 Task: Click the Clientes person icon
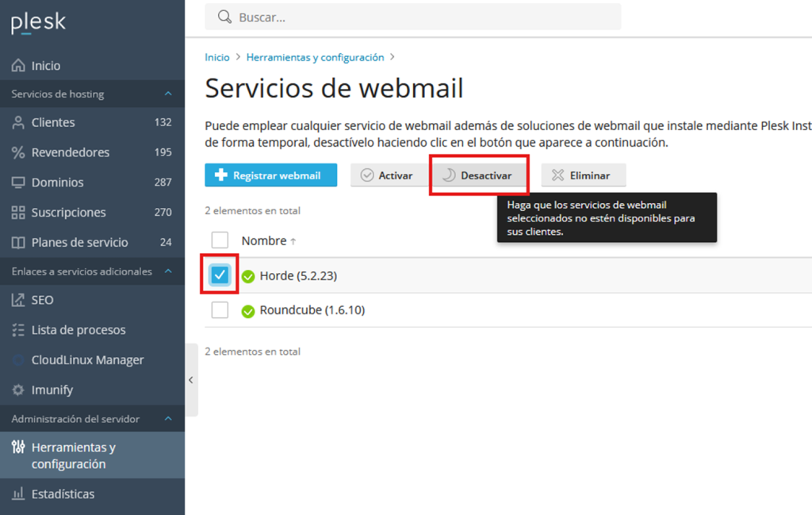click(x=18, y=122)
